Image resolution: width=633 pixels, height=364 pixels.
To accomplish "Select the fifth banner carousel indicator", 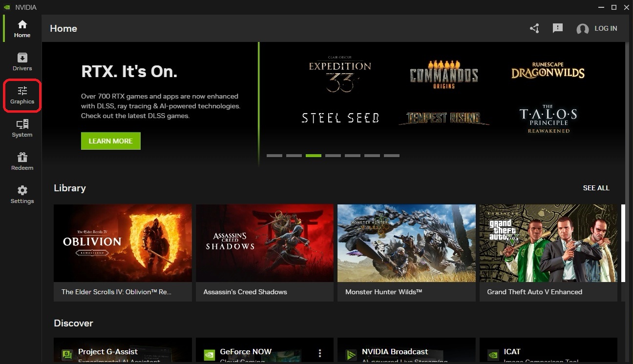I will click(x=353, y=156).
